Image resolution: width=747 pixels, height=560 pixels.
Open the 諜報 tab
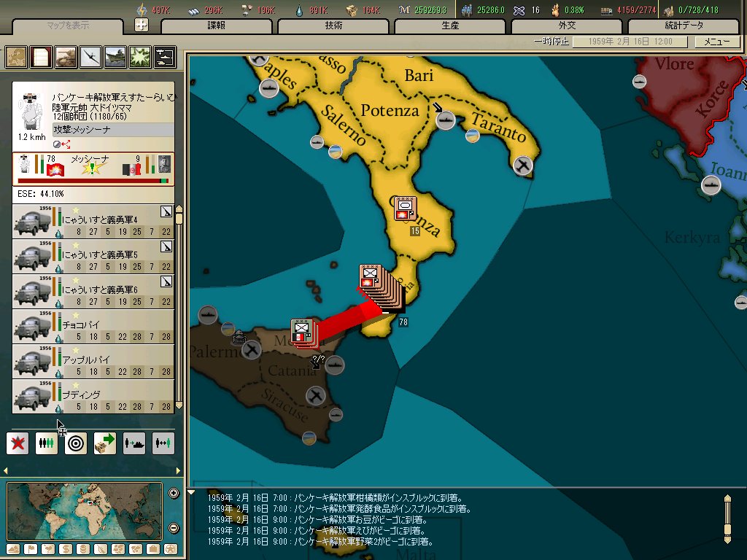click(216, 26)
